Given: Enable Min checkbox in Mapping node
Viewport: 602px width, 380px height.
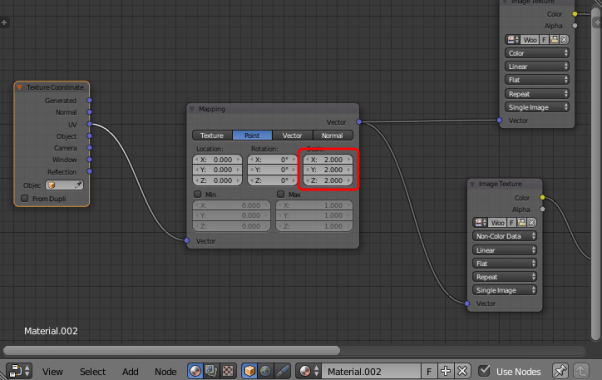Looking at the screenshot, I should point(197,194).
